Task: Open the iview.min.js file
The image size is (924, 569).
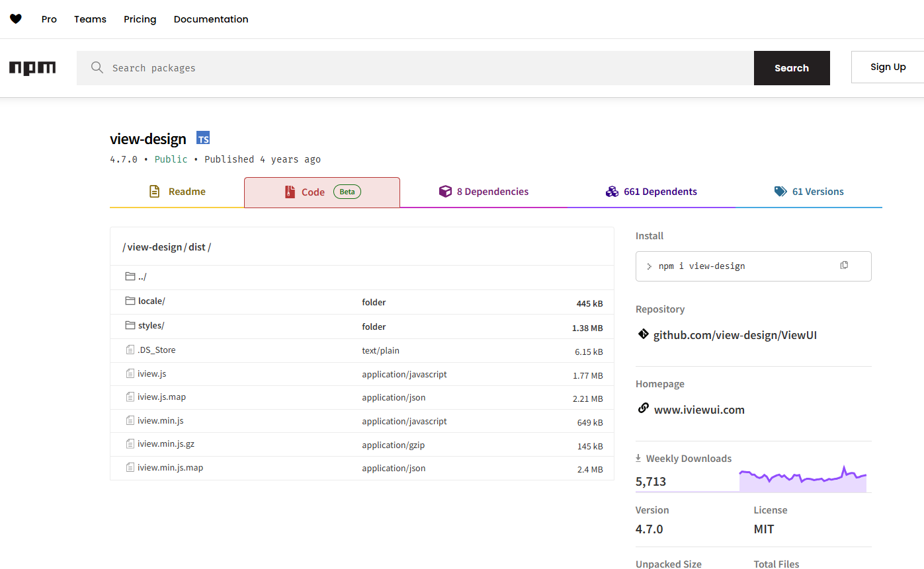Action: tap(161, 421)
